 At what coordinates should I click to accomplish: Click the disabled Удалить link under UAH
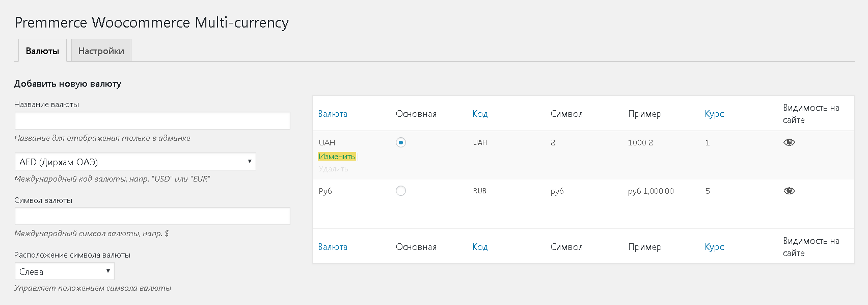[334, 169]
